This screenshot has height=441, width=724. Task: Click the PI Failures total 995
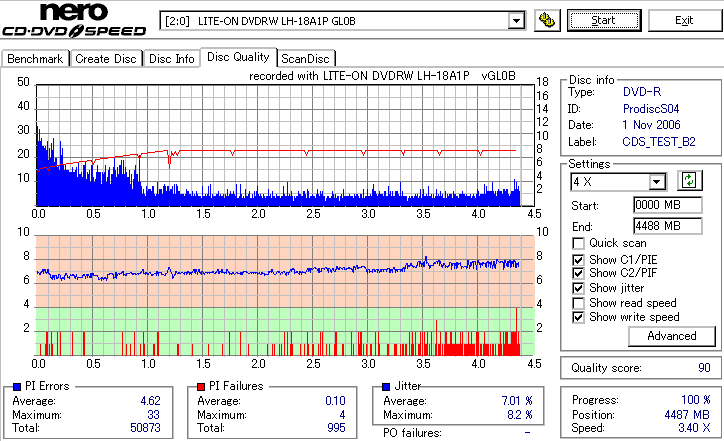click(336, 428)
